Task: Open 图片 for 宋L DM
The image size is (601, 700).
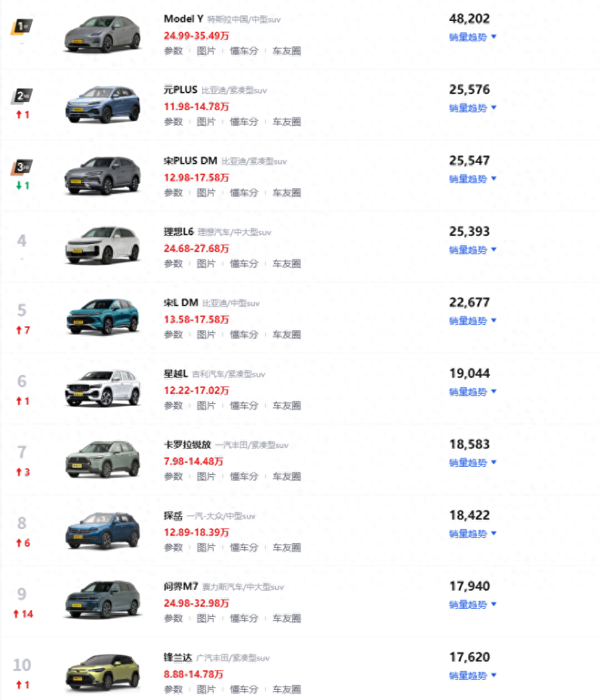Action: [x=206, y=335]
